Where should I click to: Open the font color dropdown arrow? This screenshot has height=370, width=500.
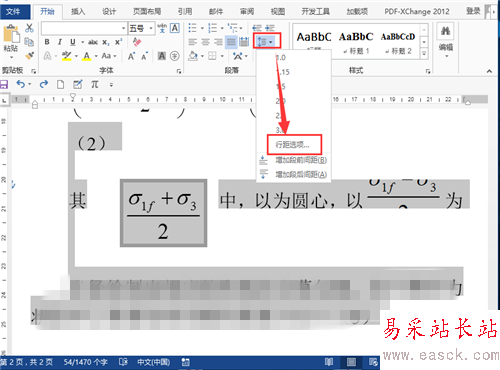[96, 56]
